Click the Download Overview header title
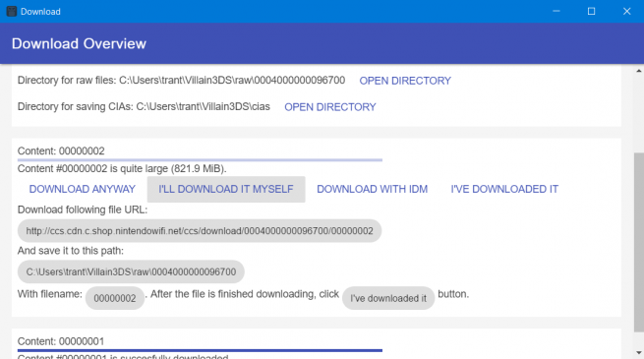Viewport: 644px width, 359px height. click(x=79, y=43)
